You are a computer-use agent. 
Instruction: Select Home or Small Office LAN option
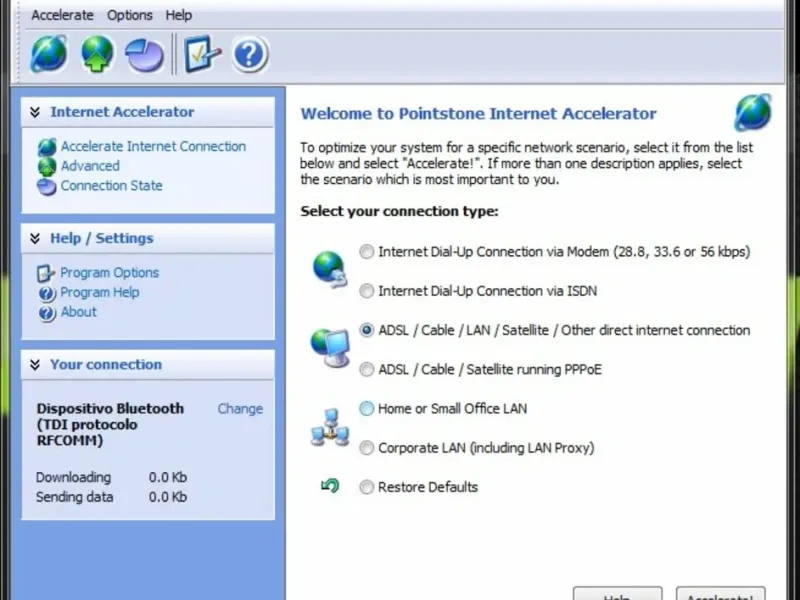[x=366, y=409]
